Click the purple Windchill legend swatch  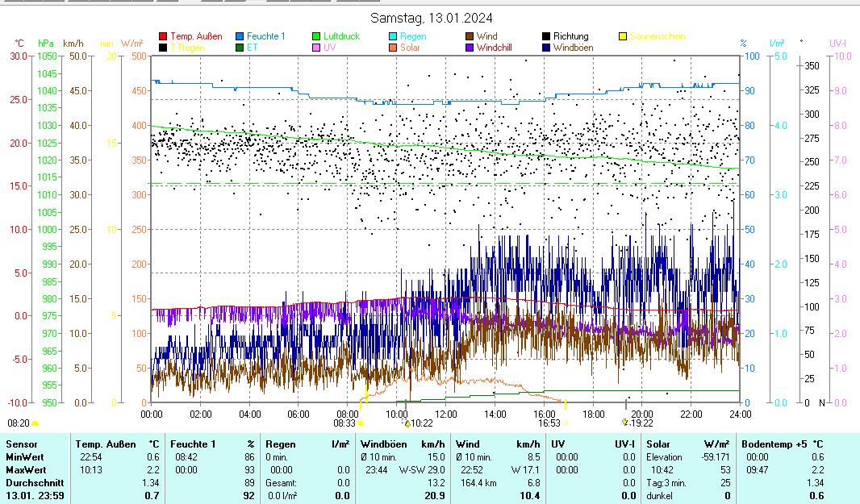470,48
